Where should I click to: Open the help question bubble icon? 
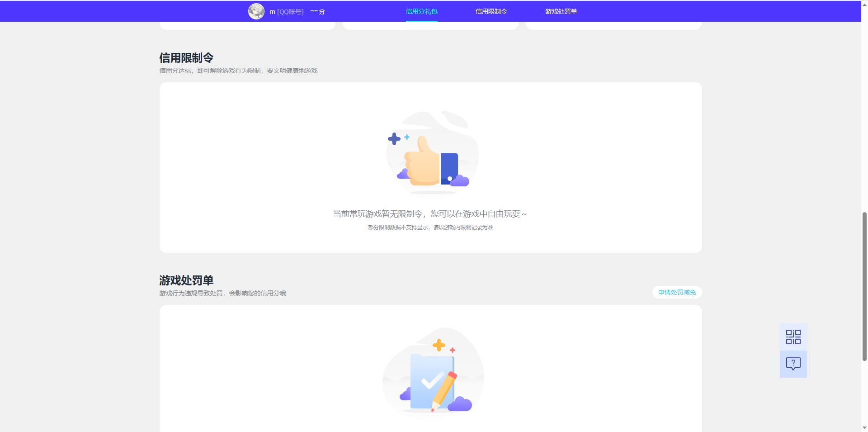coord(793,364)
